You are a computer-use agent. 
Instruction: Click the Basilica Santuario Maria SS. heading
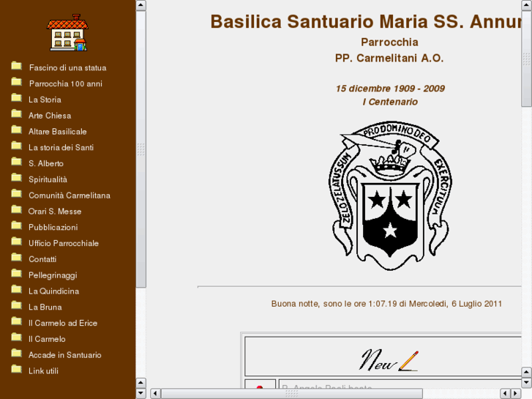(x=366, y=22)
